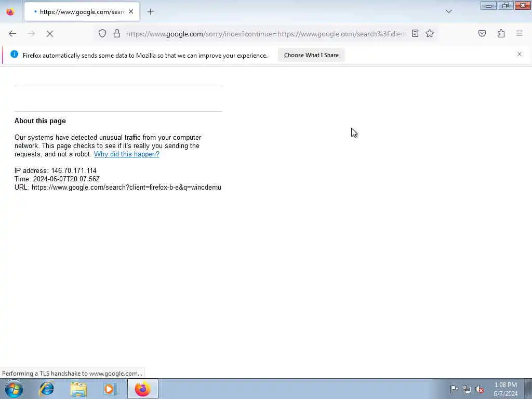Launch Windows Media Player from taskbar
Screen dimensions: 532x399
pos(109,389)
